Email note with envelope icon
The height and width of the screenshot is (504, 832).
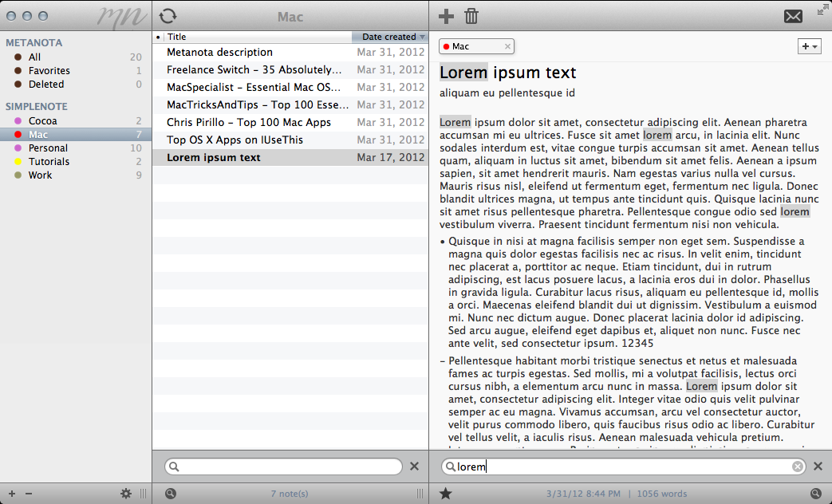[x=793, y=17]
